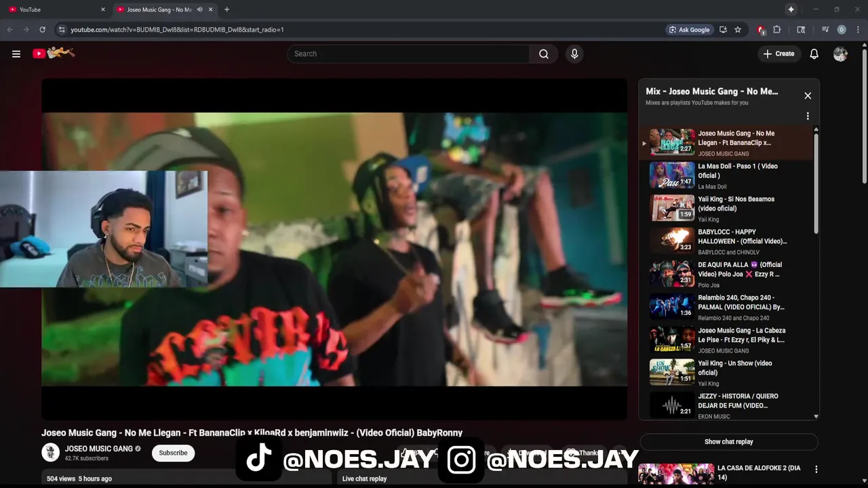Open the red extension icon with badge
This screenshot has width=868, height=488.
point(761,29)
